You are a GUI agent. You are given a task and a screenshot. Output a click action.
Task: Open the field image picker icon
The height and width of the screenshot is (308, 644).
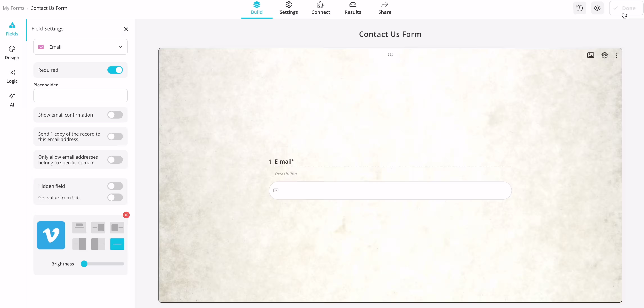[x=591, y=55]
